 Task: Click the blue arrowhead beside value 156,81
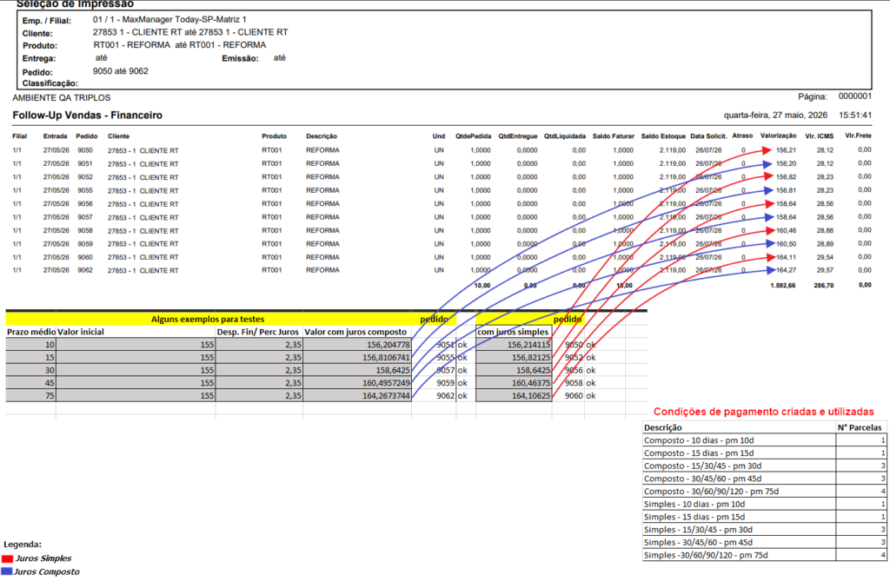tap(768, 190)
